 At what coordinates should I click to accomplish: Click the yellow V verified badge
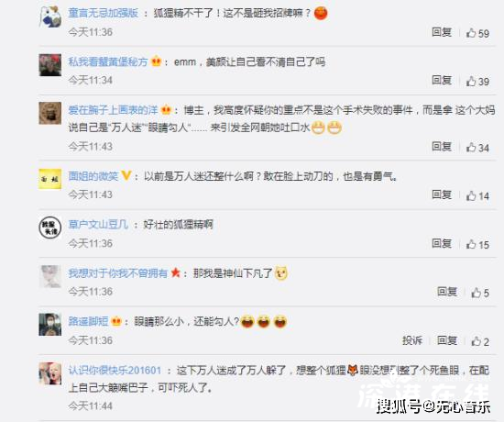tap(126, 175)
